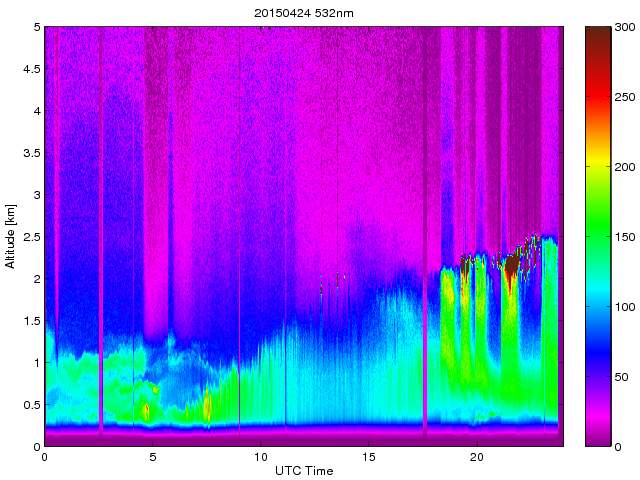The height and width of the screenshot is (480, 640).
Task: Click the colorbar tick label '250'
Action: tap(625, 97)
